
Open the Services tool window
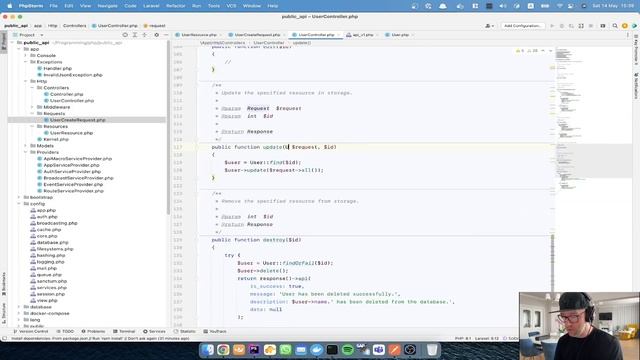pos(154,331)
